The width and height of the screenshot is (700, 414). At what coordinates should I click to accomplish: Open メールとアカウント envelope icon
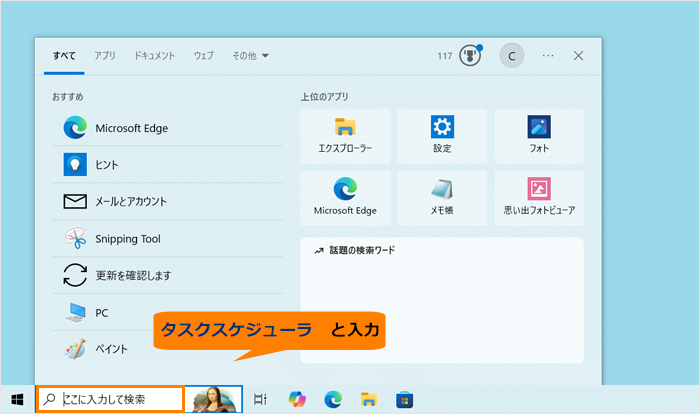coord(75,201)
